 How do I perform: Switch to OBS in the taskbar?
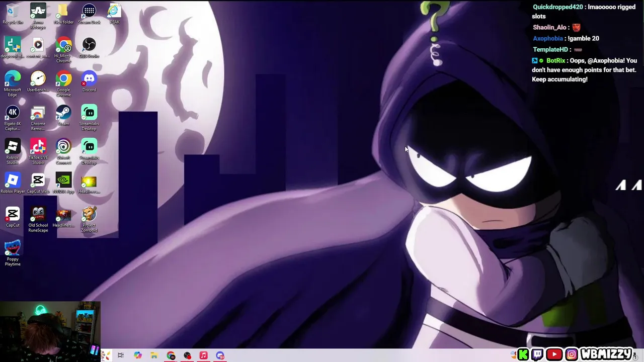point(187,355)
